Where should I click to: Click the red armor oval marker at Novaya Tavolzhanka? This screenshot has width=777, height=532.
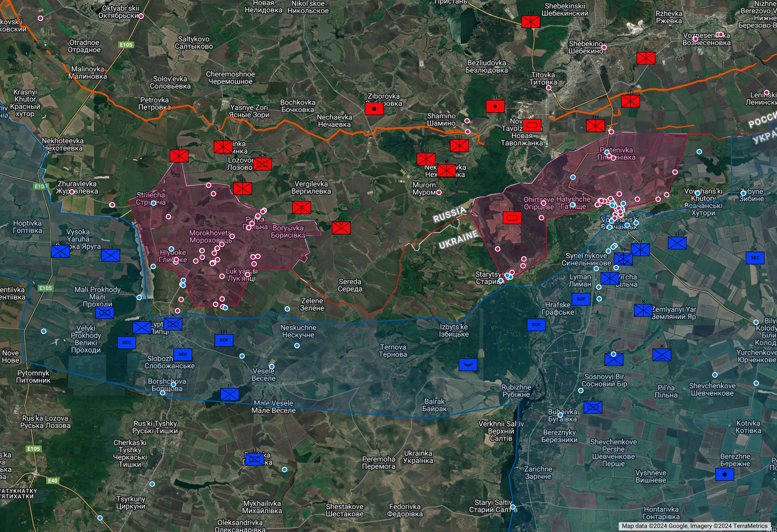click(532, 125)
